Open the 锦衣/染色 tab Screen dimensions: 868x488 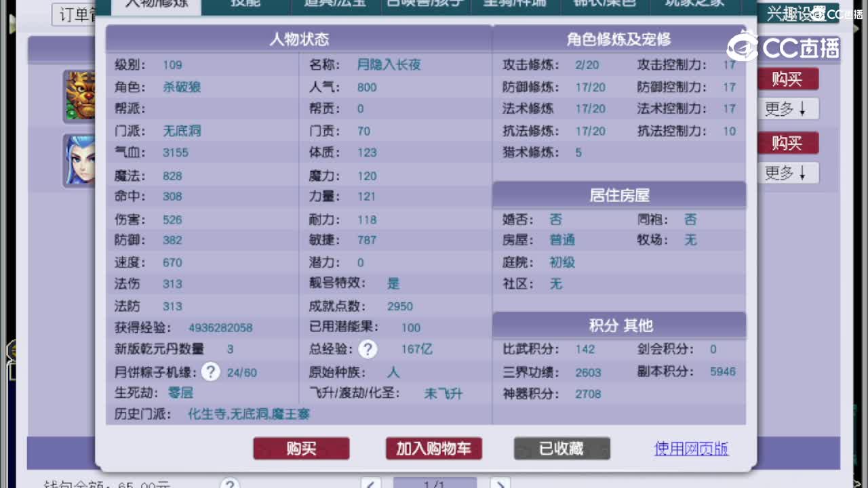[606, 4]
